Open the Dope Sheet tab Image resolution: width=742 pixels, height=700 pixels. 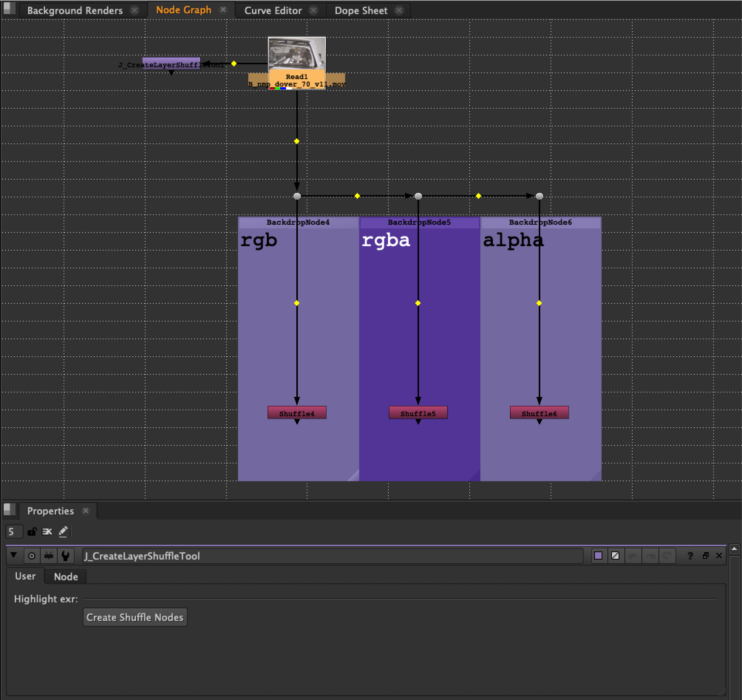tap(361, 10)
